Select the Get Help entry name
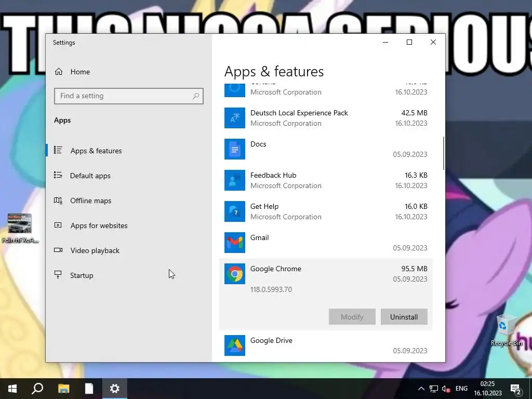This screenshot has width=532, height=399. click(264, 206)
